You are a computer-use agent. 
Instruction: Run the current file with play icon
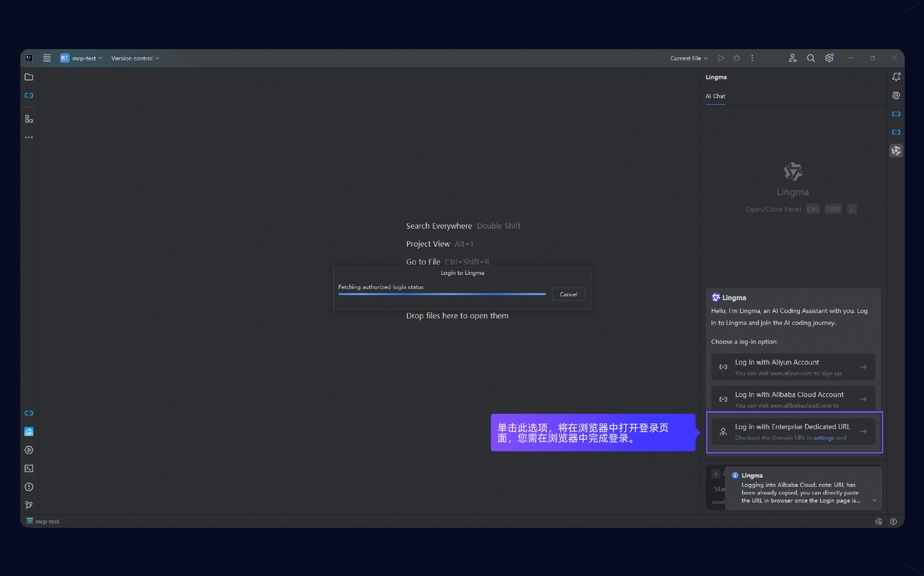pyautogui.click(x=721, y=58)
